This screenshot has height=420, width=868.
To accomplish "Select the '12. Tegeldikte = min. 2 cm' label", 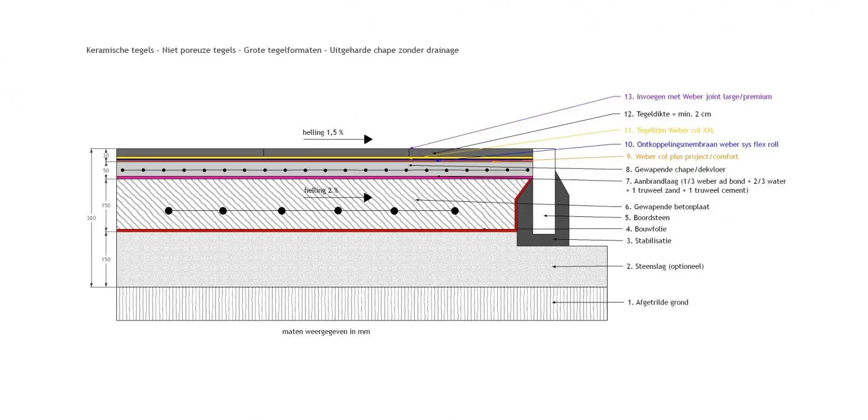I will [668, 114].
